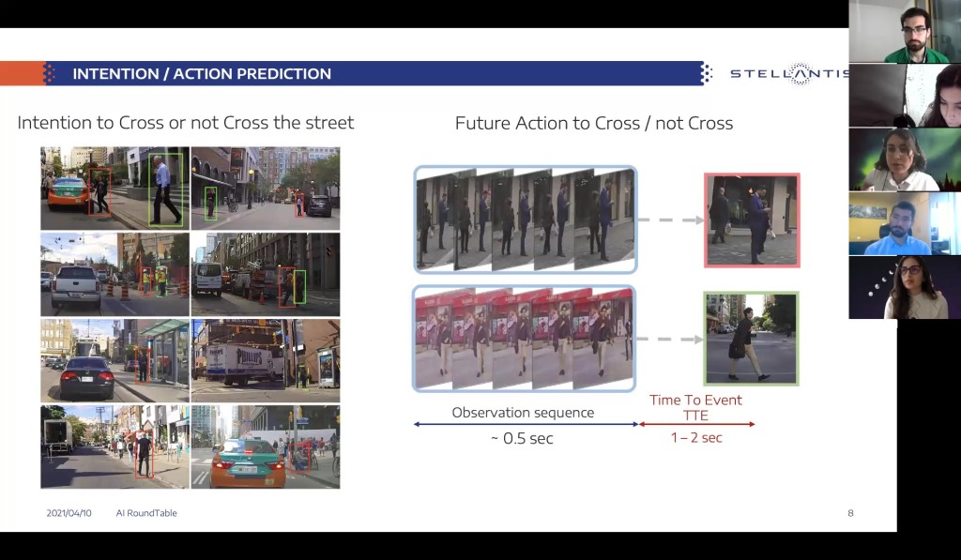
Task: Click the red-bordered not-crossing result image
Action: (x=753, y=220)
